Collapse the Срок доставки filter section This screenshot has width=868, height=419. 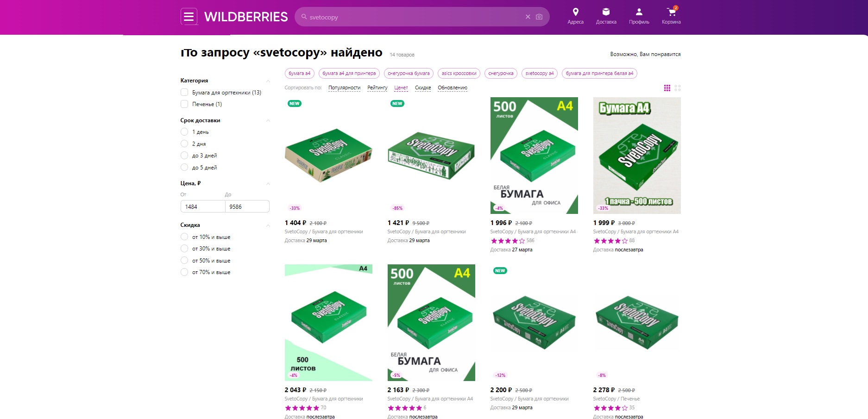point(268,120)
